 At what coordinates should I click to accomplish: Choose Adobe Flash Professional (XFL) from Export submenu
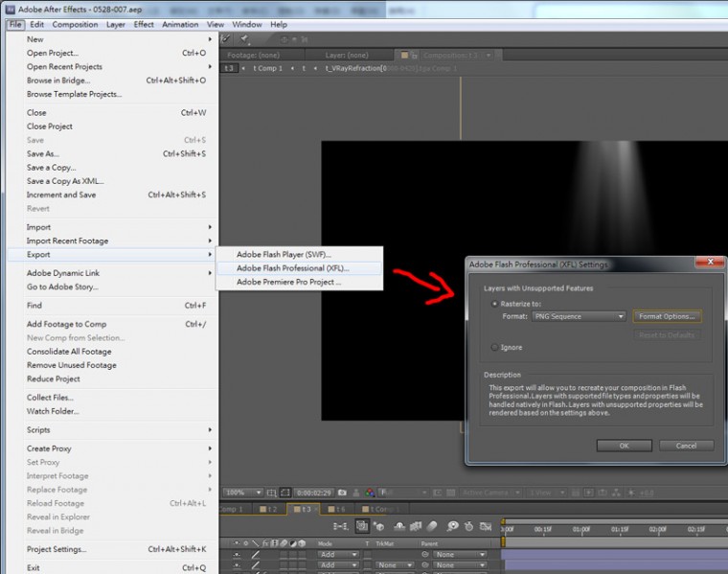pos(292,268)
